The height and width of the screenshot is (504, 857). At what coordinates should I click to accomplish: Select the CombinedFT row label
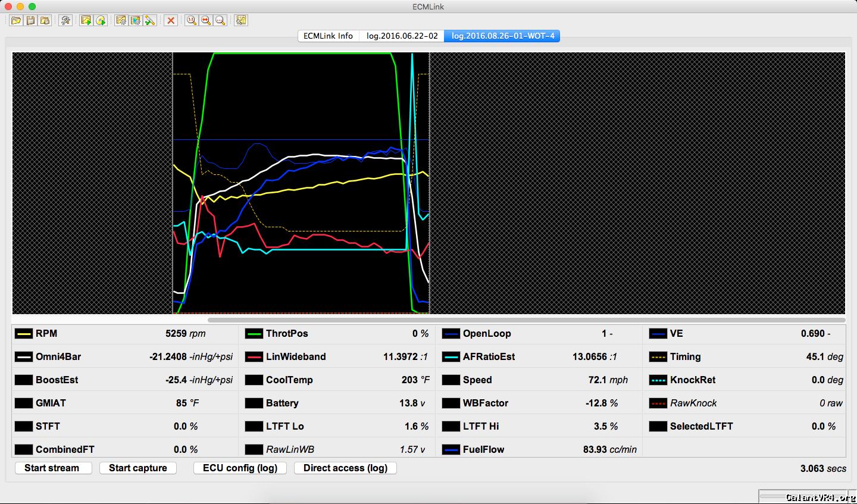point(65,450)
